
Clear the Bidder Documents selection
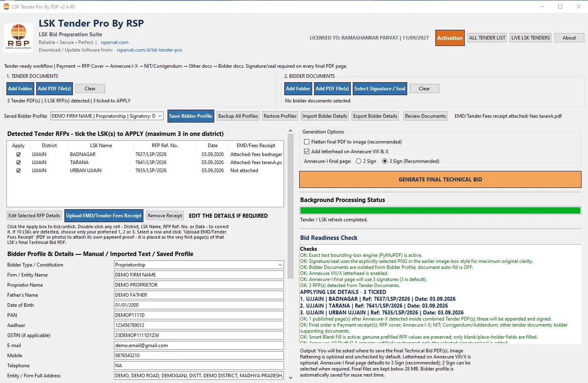coord(424,89)
